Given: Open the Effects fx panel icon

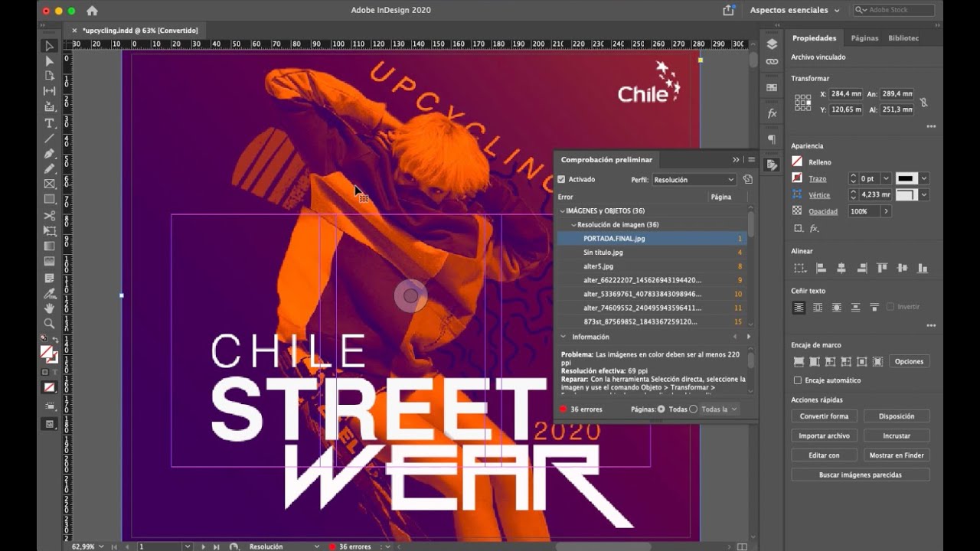Looking at the screenshot, I should pyautogui.click(x=772, y=114).
